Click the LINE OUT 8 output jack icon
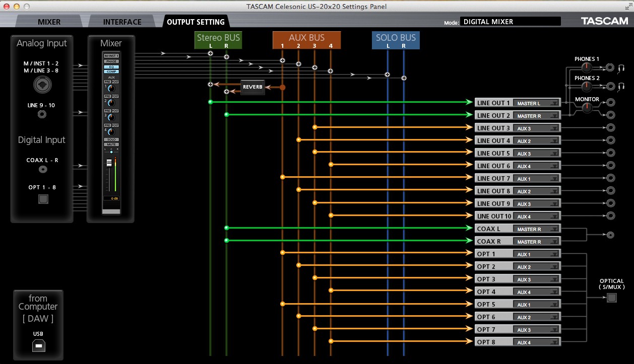634x364 pixels. tap(611, 191)
